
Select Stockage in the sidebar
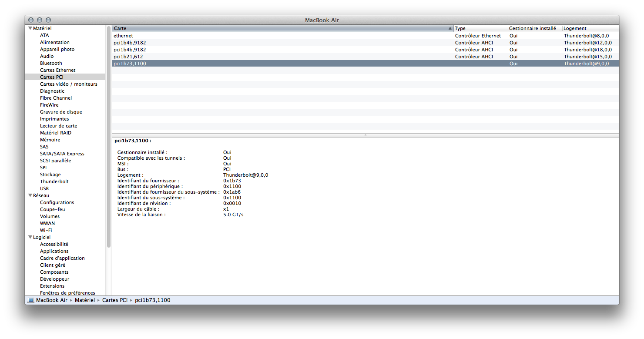point(50,175)
